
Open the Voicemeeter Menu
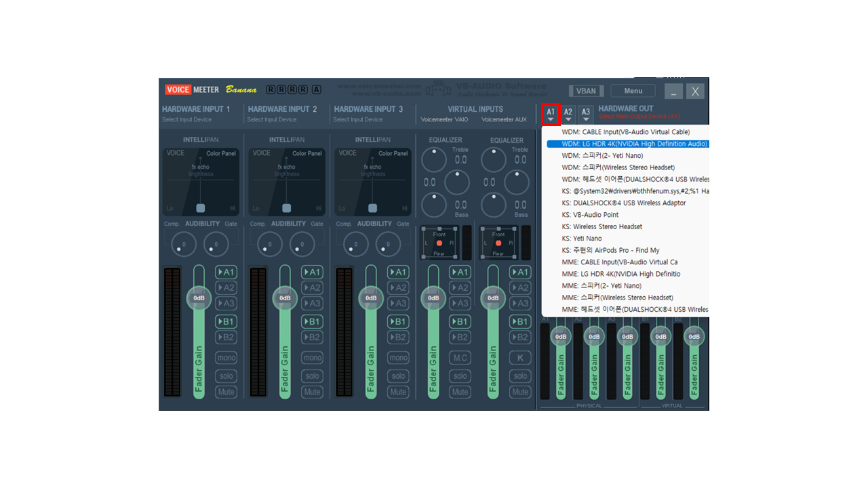[x=633, y=91]
